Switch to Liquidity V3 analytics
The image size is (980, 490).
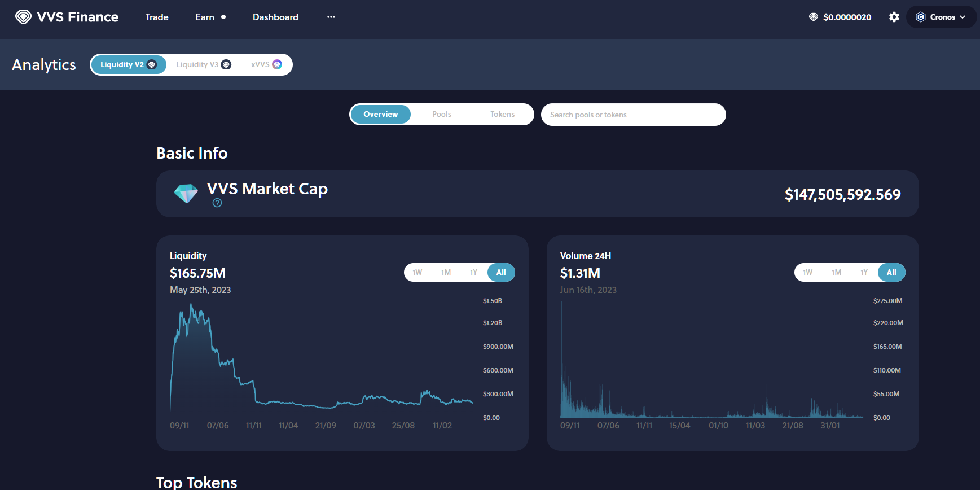204,64
